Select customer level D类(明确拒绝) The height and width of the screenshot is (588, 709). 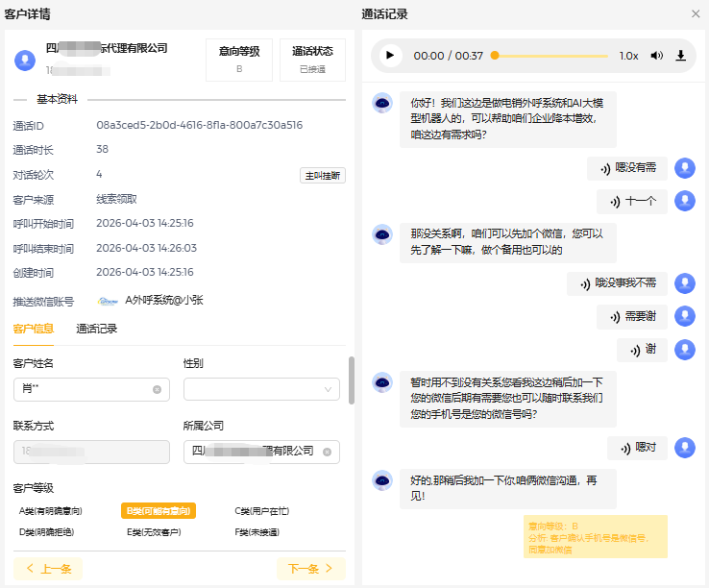tap(46, 531)
